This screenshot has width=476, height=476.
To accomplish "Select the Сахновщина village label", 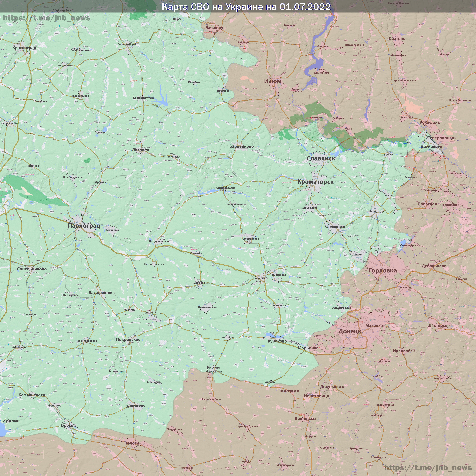I will pyautogui.click(x=81, y=96).
